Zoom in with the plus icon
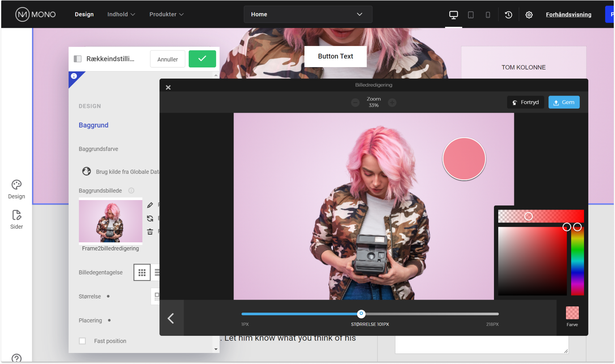This screenshot has width=615, height=364. click(392, 103)
